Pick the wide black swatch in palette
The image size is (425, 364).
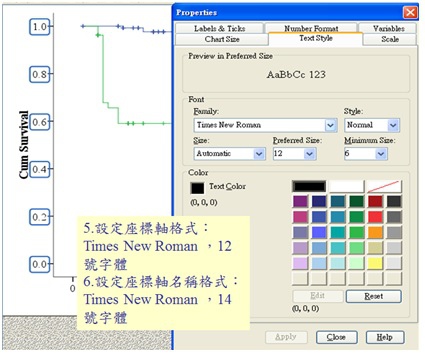(x=309, y=186)
